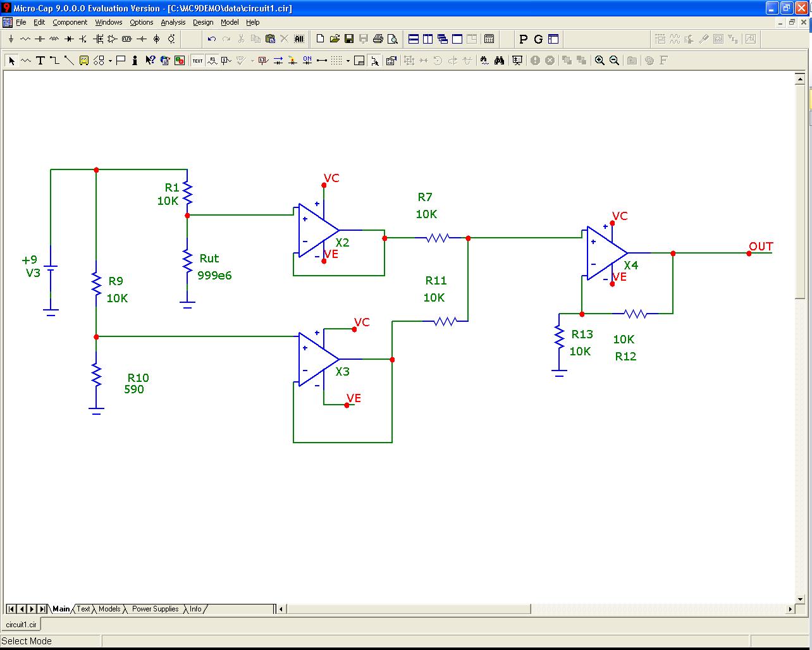Select the Resistor component icon

tap(25, 39)
